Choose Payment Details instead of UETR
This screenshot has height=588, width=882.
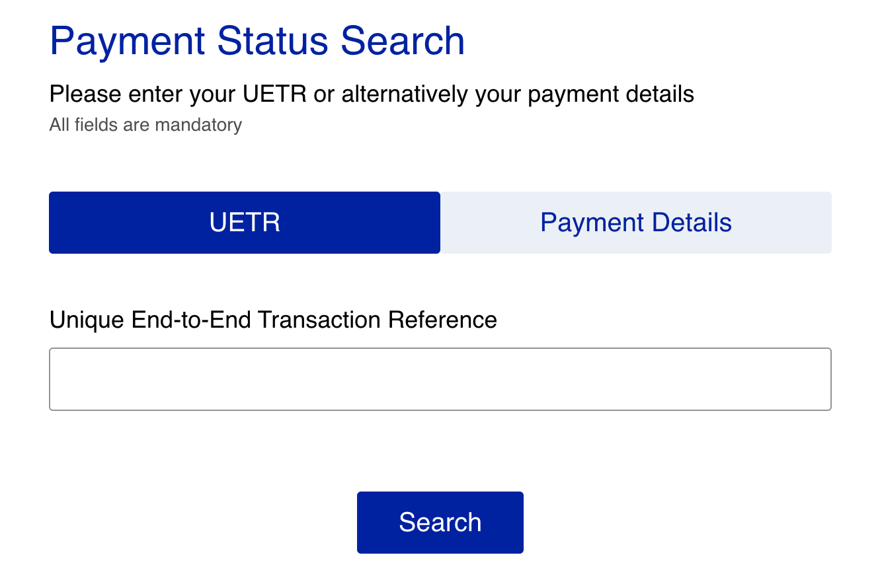(x=635, y=223)
